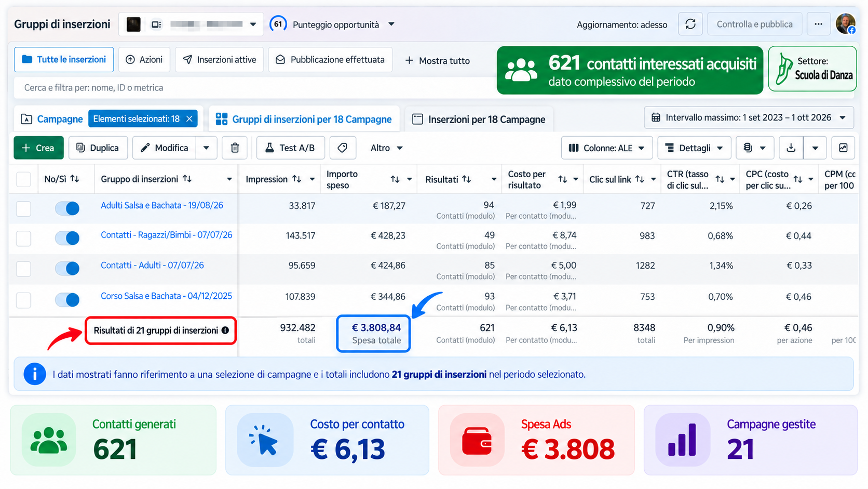Image resolution: width=868 pixels, height=489 pixels.
Task: Clear selected items with the X
Action: [x=189, y=119]
